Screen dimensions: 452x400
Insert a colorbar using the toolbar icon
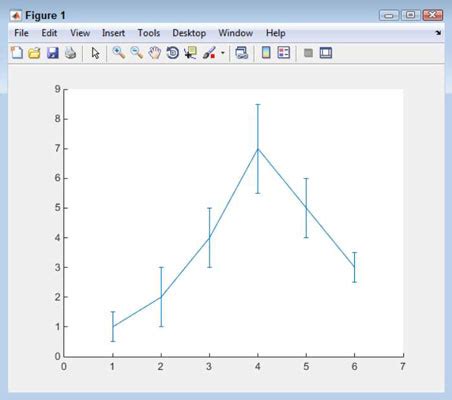[x=266, y=53]
